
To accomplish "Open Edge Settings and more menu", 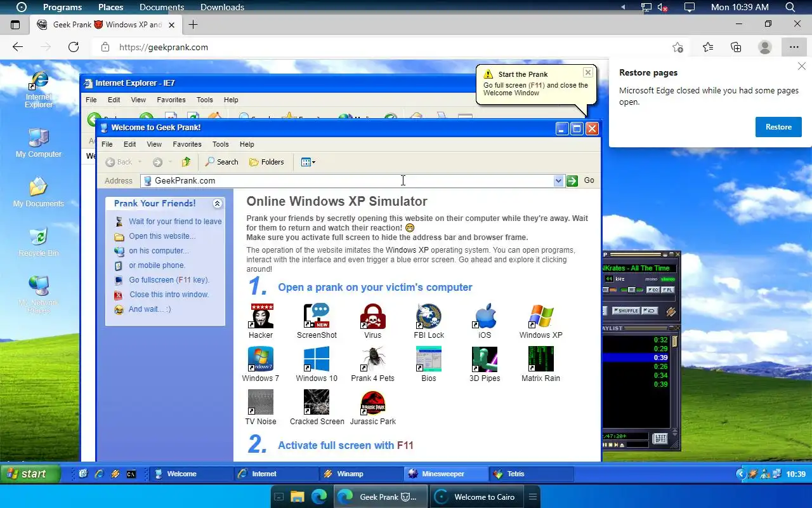I will [x=794, y=47].
